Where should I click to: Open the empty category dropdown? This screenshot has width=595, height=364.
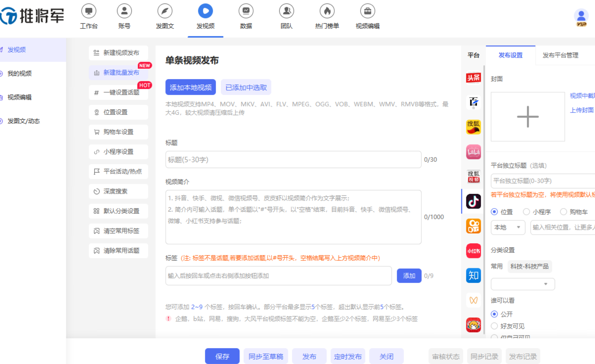pos(523,284)
